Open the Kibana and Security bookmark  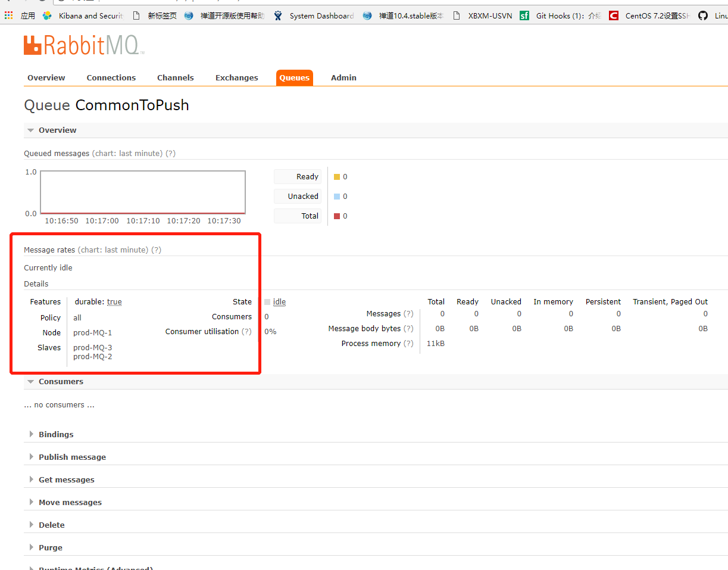[83, 15]
